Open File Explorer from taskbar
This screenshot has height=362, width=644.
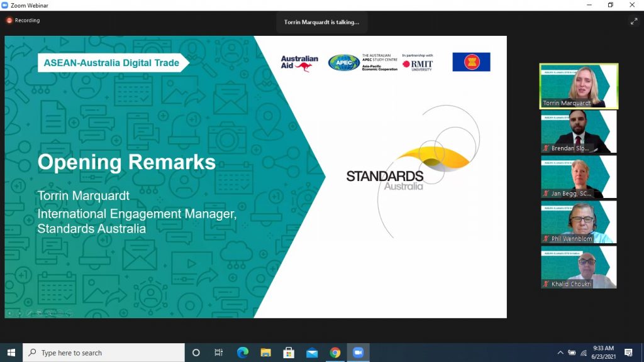pyautogui.click(x=266, y=353)
